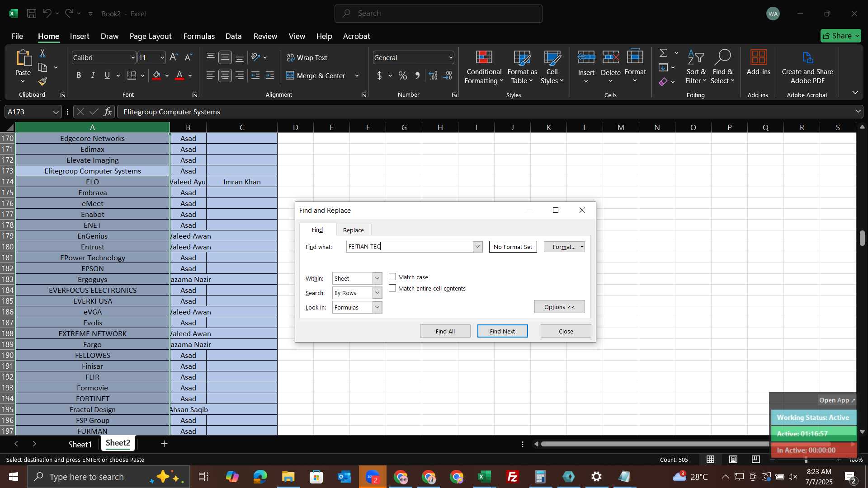
Task: Switch to Replace tab in dialog
Action: click(x=353, y=230)
